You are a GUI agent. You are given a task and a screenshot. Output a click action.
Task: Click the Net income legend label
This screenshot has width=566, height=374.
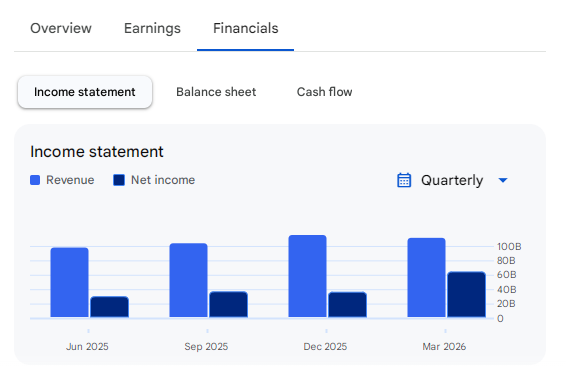click(x=163, y=180)
